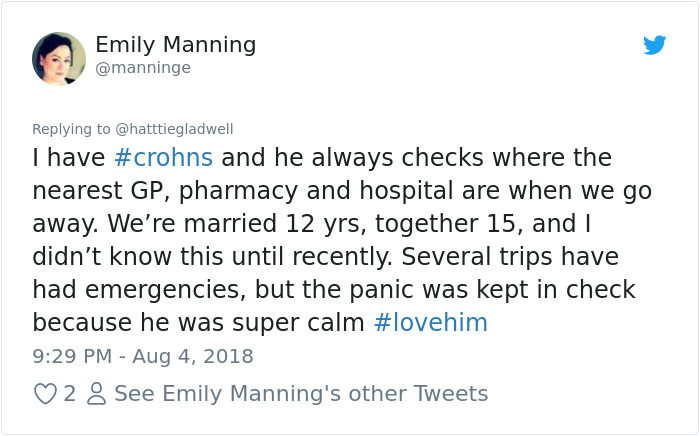The image size is (700, 436).
Task: Open the @manninge handle
Action: pyautogui.click(x=142, y=68)
